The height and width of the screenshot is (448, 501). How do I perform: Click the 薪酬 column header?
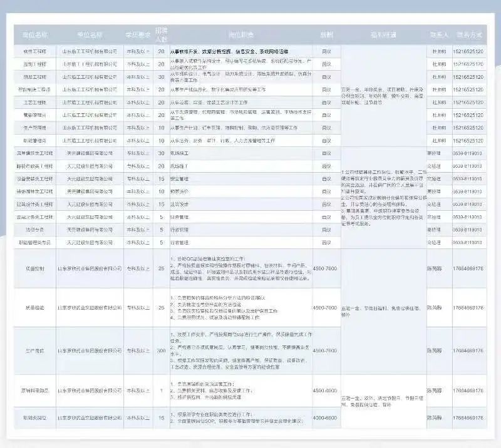[x=326, y=35]
